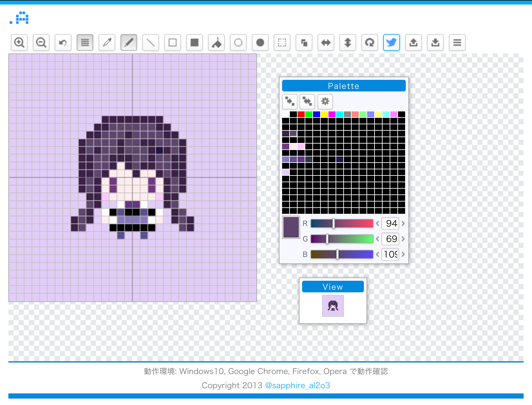Select the eyedropper color picker tool

pos(107,42)
